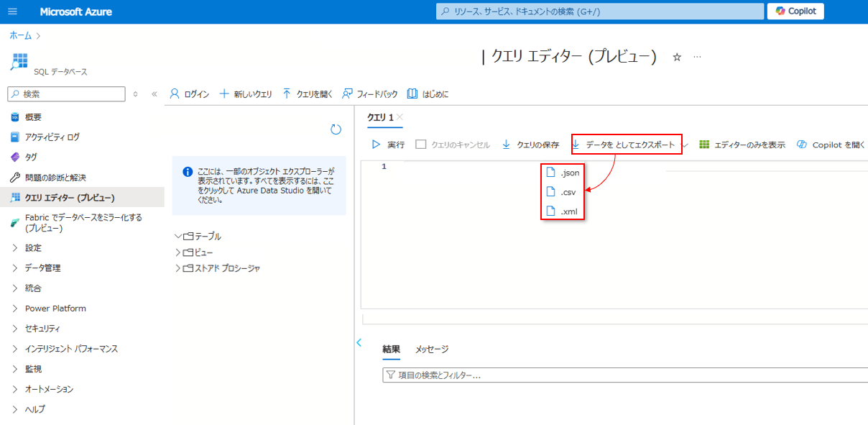Choose .xml export format
Screen dimensions: 868x425
click(562, 211)
